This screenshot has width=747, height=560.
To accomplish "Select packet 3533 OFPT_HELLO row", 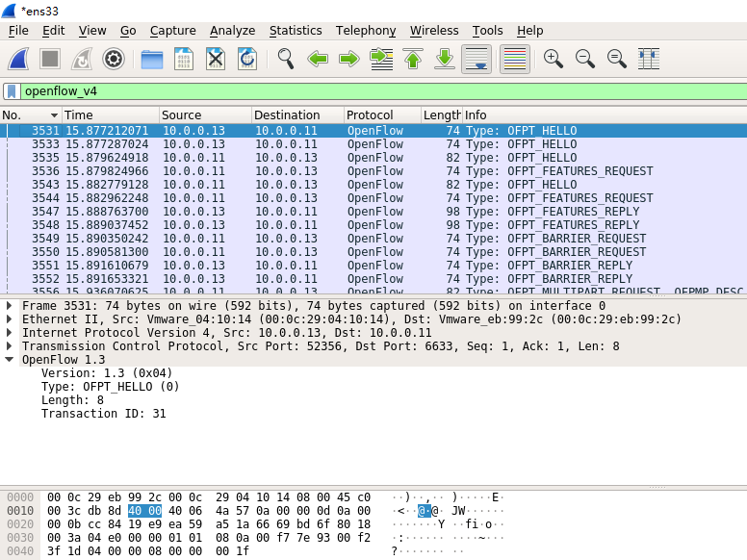I will pos(373,144).
